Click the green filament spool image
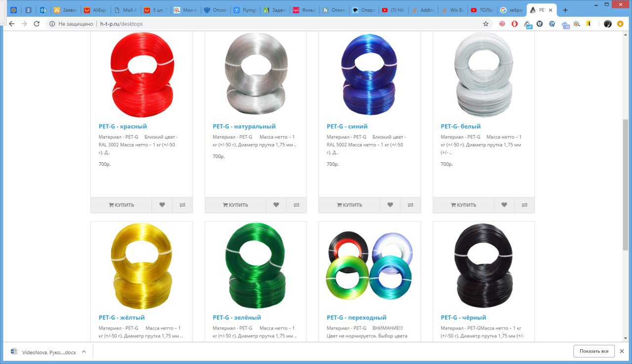 (256, 266)
